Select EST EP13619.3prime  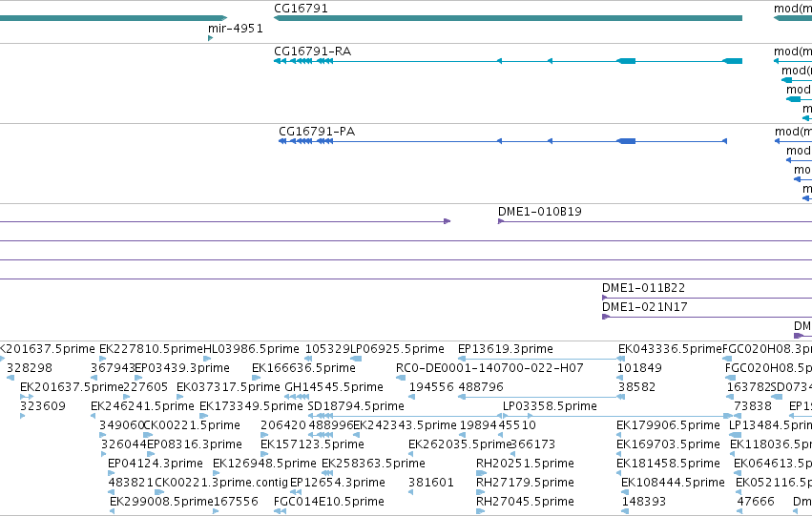(506, 349)
